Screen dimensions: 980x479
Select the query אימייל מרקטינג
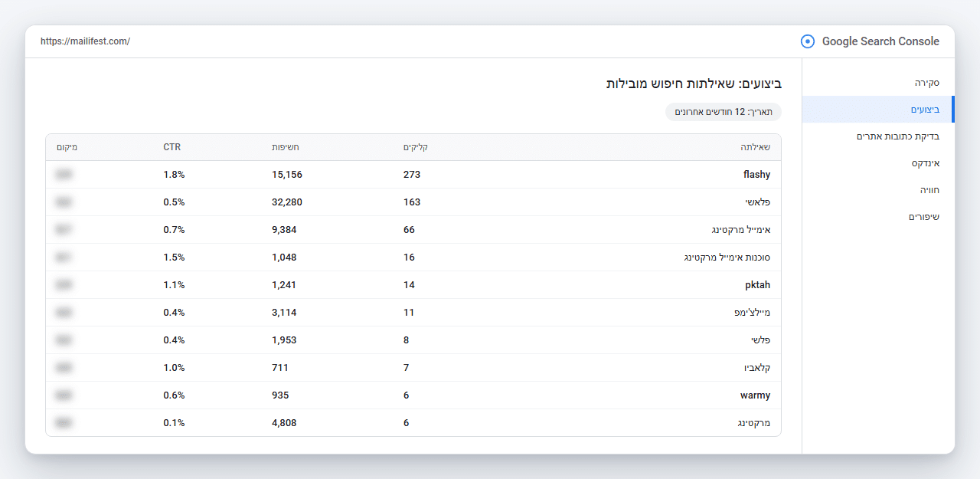pyautogui.click(x=741, y=230)
